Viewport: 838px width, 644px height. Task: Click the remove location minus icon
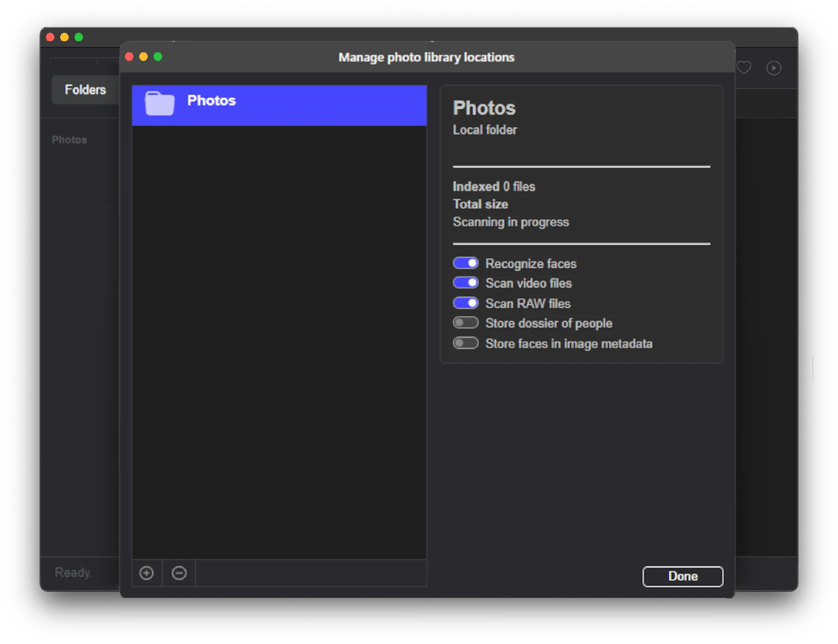click(179, 573)
